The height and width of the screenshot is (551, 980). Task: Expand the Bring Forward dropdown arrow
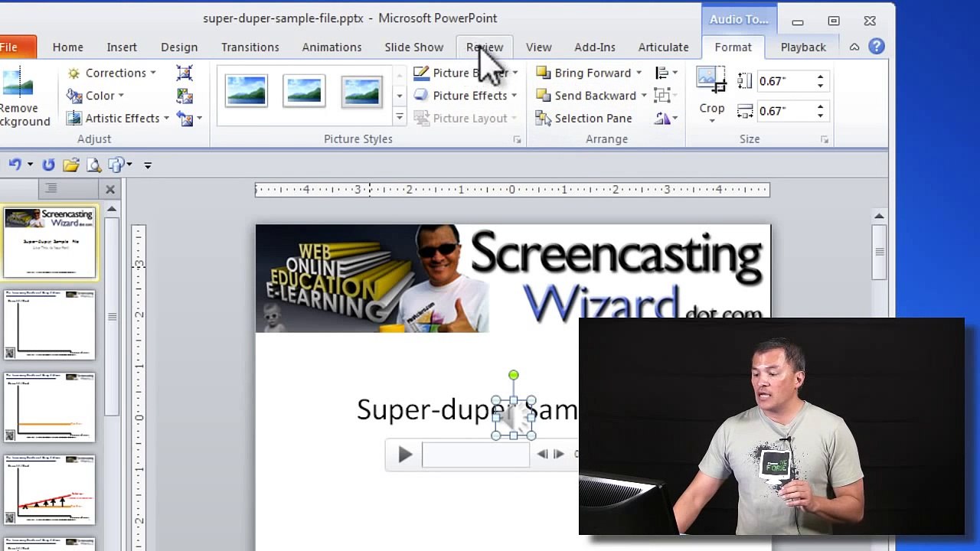tap(639, 73)
